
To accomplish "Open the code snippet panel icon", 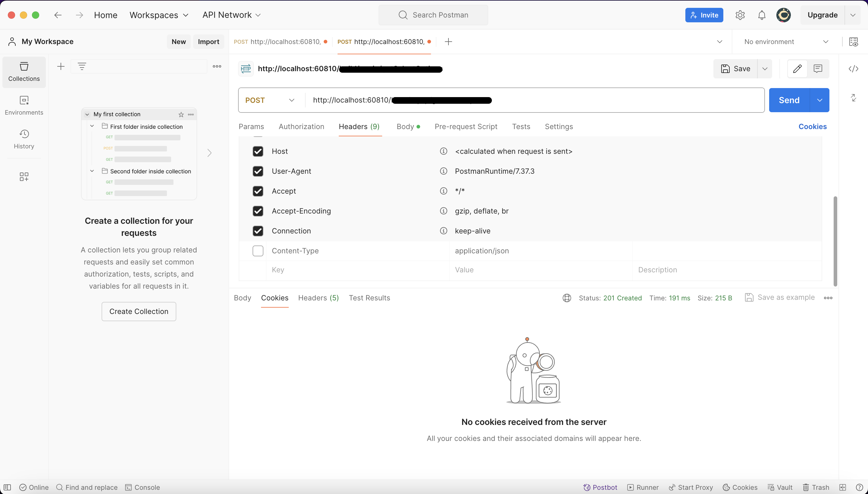I will [x=854, y=69].
